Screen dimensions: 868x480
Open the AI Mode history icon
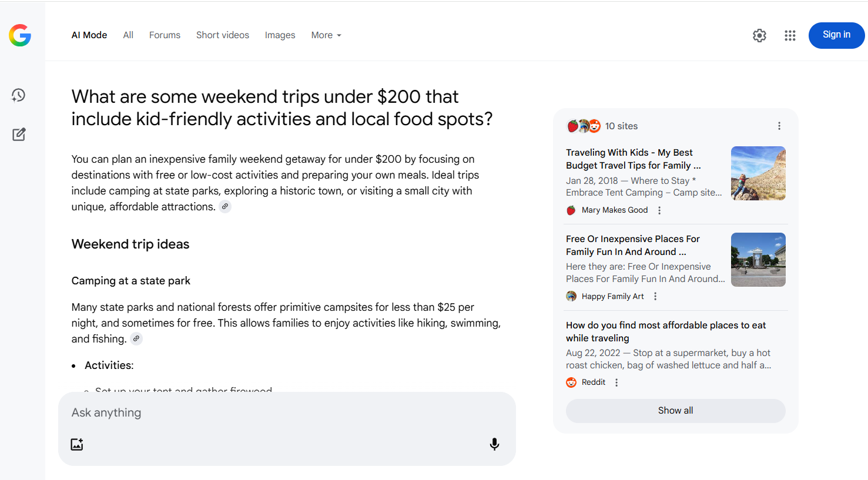click(x=19, y=95)
